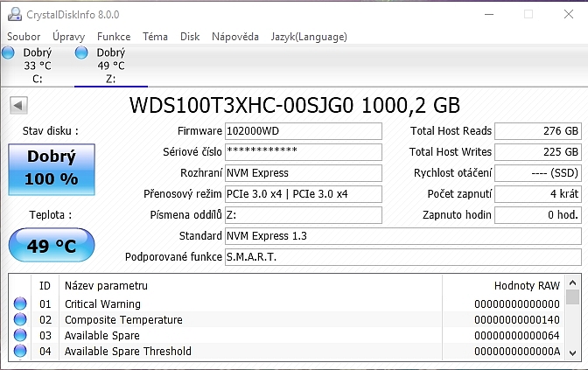Click the Hodnoty RAW column header
Screen dimensions: 588x370
504,286
